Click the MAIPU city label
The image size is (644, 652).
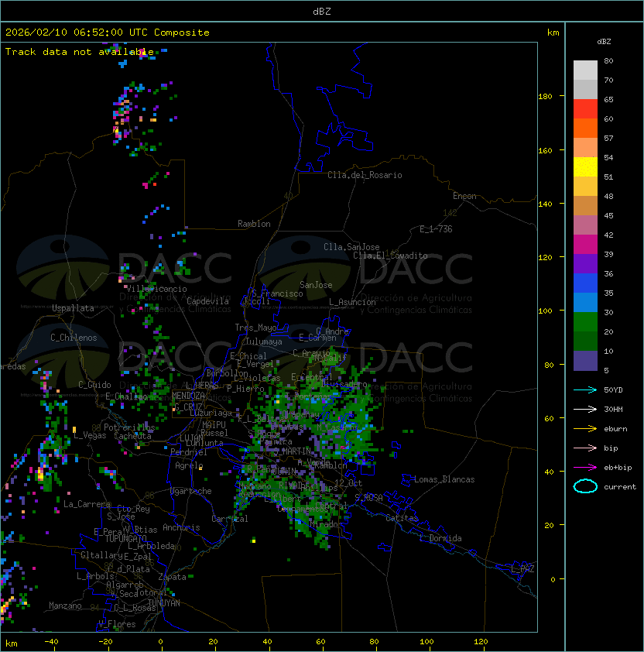point(214,425)
